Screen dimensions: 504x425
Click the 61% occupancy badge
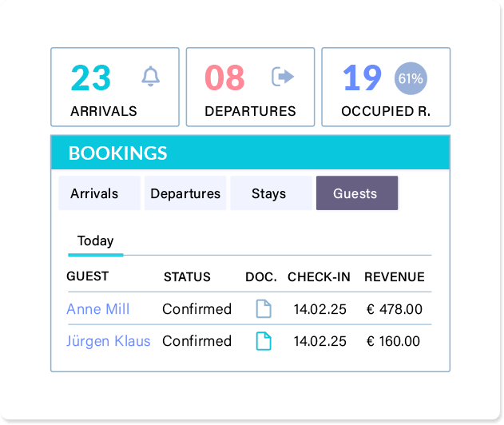click(411, 78)
